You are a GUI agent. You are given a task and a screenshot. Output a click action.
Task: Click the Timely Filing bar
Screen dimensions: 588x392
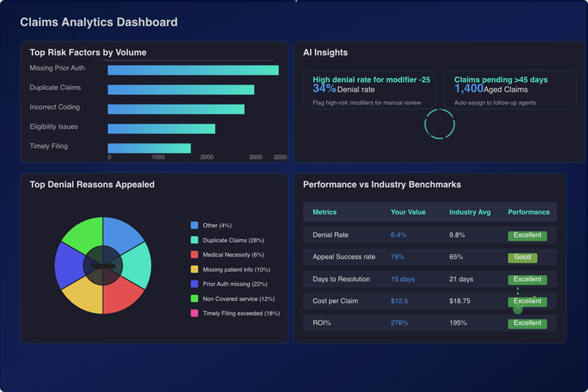149,148
